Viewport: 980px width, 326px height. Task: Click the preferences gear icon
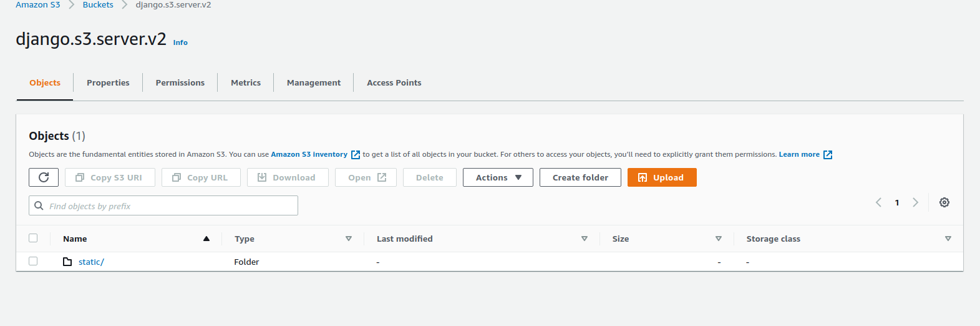click(944, 202)
